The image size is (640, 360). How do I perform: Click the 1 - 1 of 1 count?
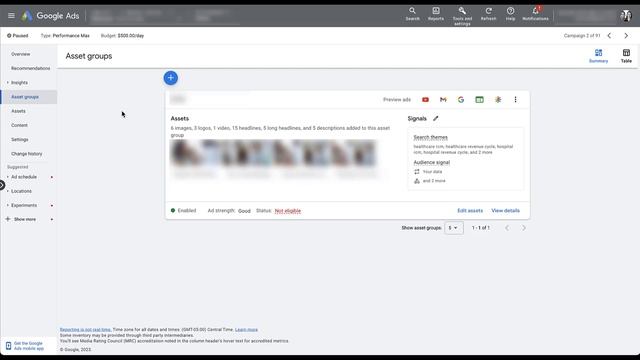(480, 228)
